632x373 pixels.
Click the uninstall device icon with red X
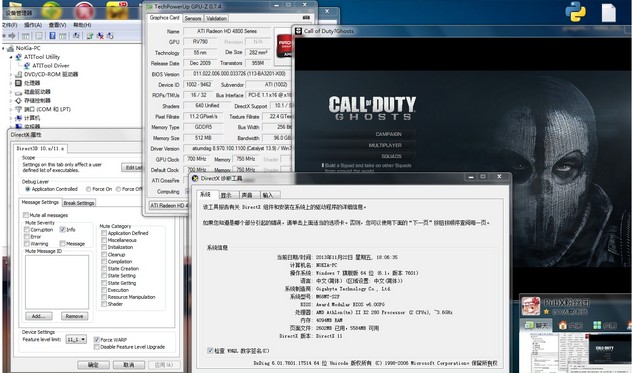coord(100,36)
